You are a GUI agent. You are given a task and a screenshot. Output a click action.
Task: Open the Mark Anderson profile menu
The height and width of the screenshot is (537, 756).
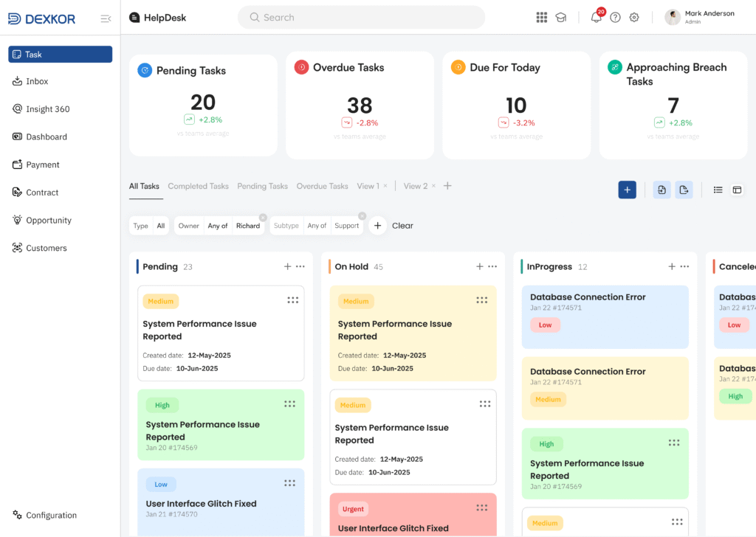click(700, 18)
